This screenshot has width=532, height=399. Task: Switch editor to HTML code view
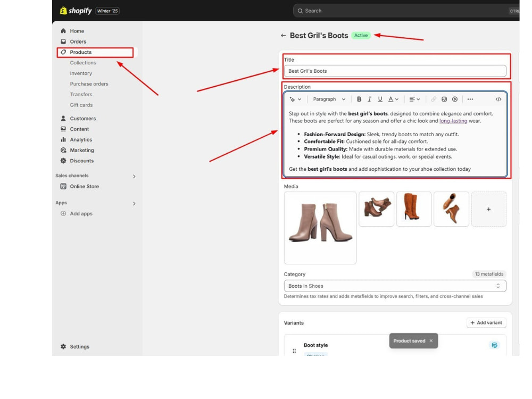point(498,99)
